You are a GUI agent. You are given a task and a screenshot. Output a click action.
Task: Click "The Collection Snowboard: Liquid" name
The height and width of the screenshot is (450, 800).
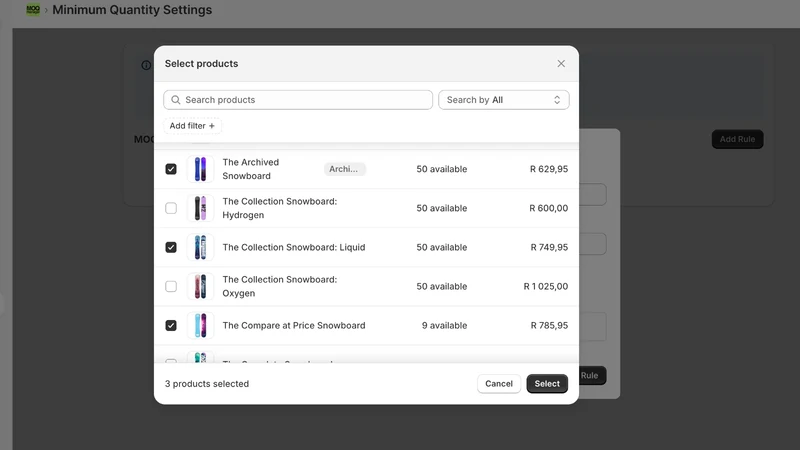294,247
